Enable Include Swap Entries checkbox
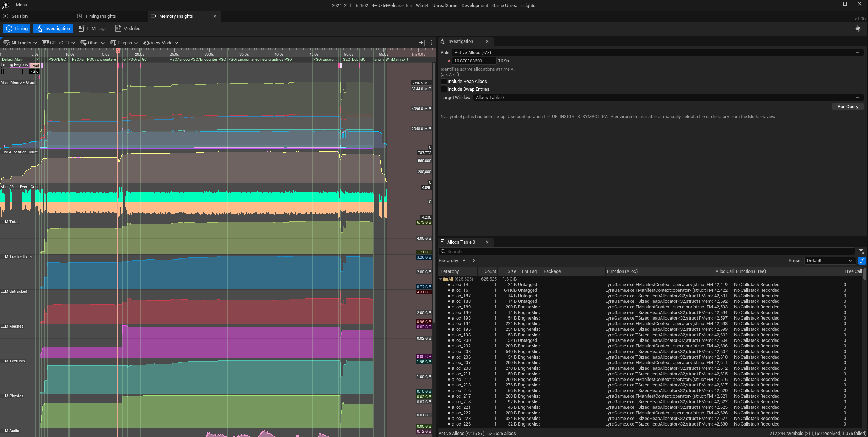This screenshot has height=437, width=868. tap(444, 89)
